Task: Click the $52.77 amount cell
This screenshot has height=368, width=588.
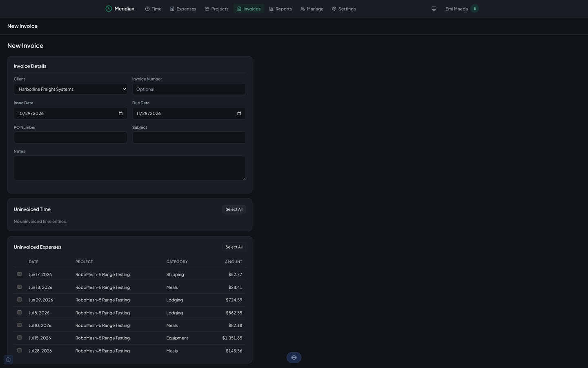Action: 235,275
